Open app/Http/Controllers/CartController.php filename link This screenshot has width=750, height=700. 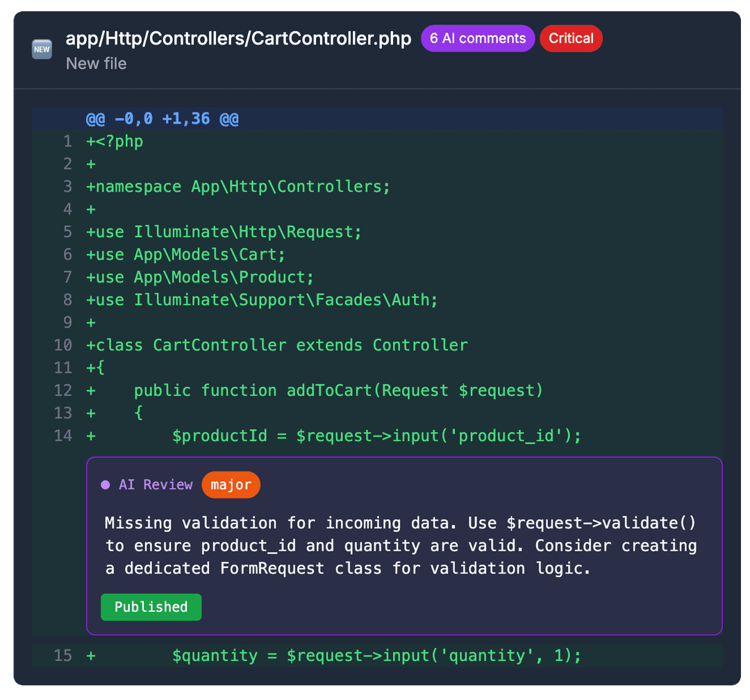[x=238, y=39]
